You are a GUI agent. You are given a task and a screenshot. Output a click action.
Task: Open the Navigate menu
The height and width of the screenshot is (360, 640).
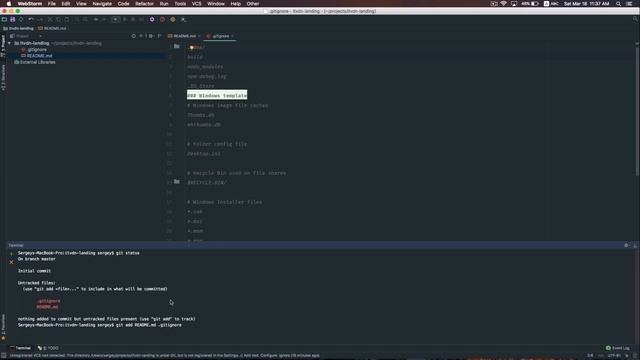click(x=102, y=4)
